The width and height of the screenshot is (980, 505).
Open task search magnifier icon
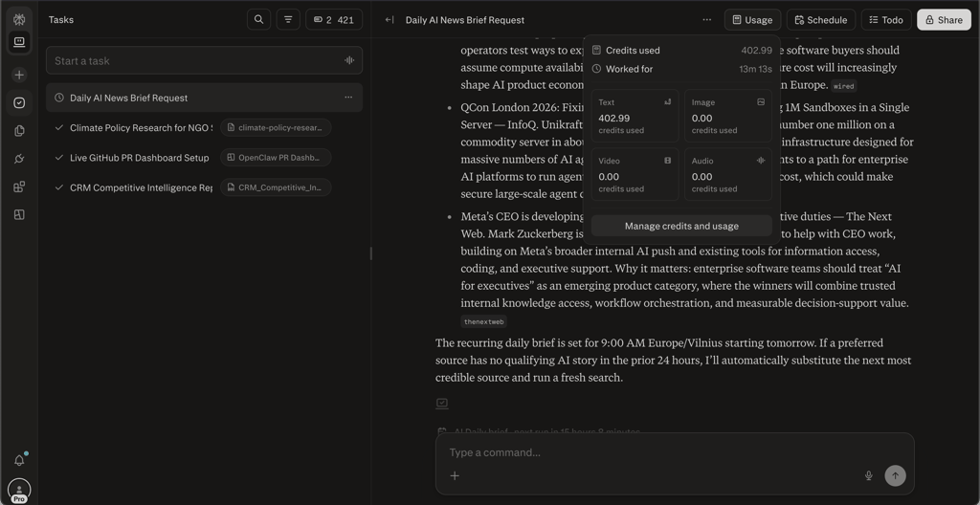point(258,19)
